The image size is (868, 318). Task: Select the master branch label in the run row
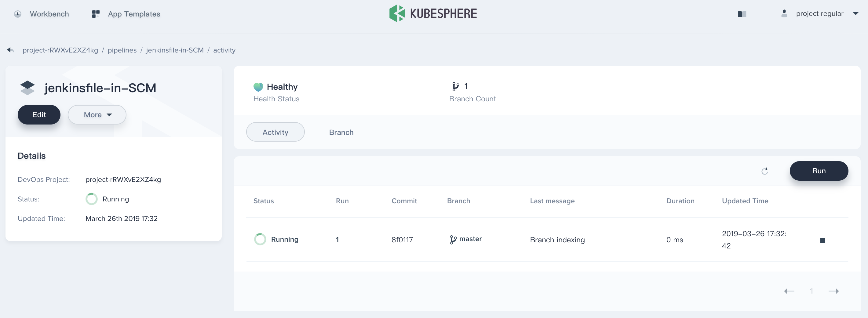466,239
